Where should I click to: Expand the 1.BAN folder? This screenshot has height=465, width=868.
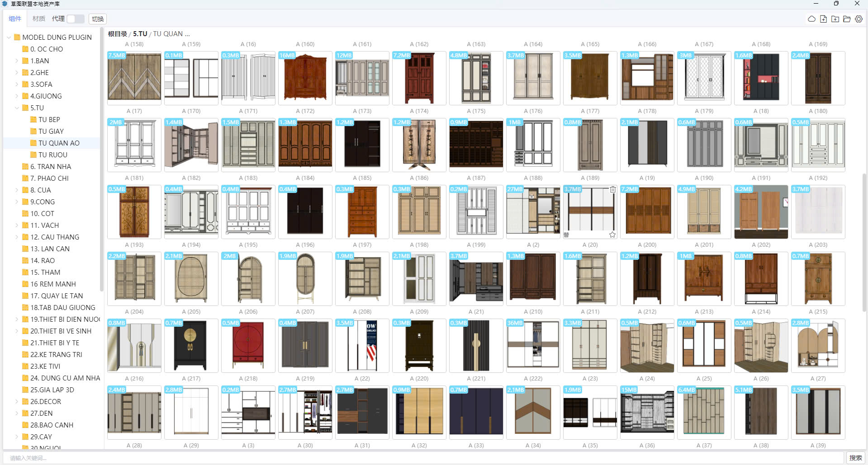(17, 61)
